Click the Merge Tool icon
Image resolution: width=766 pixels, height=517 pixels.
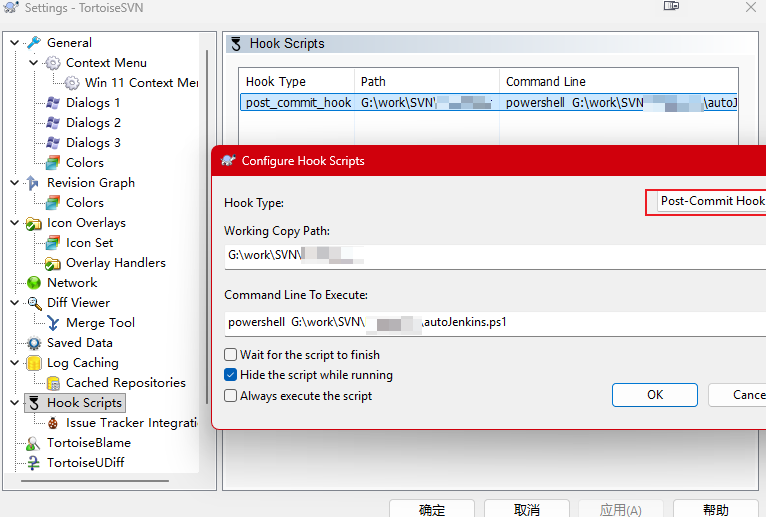(53, 323)
